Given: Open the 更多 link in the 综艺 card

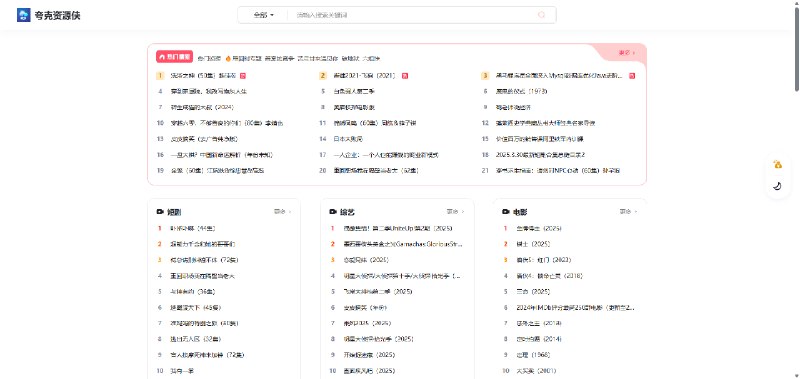Looking at the screenshot, I should pyautogui.click(x=455, y=211).
